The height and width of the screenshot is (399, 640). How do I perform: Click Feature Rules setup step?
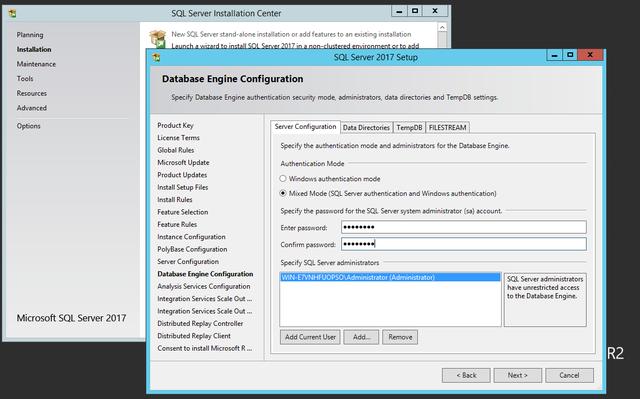[177, 224]
